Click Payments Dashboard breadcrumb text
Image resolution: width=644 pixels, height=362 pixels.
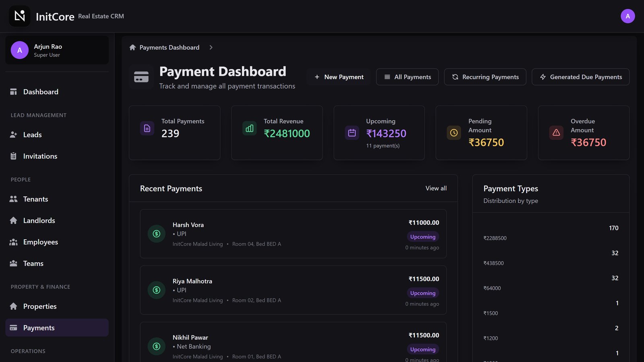(x=169, y=47)
